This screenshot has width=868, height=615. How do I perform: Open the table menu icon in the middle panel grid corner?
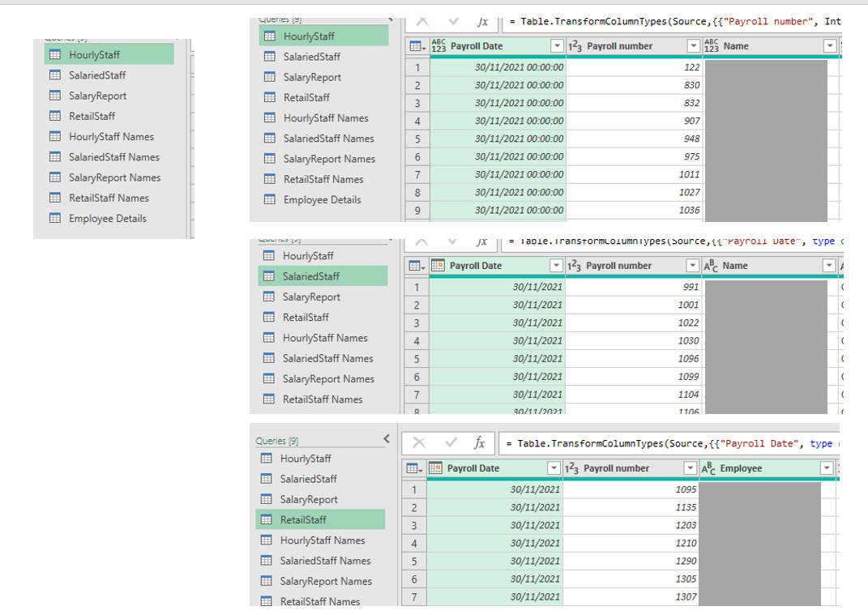[x=417, y=267]
